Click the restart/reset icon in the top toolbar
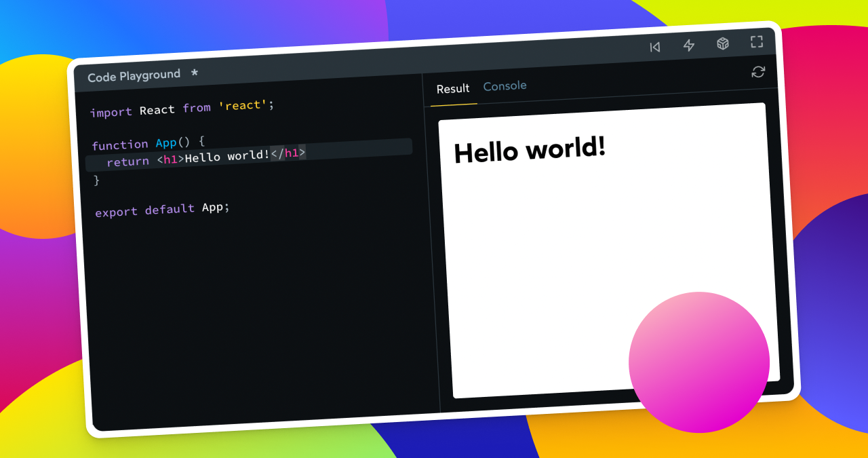The width and height of the screenshot is (868, 458). click(654, 46)
